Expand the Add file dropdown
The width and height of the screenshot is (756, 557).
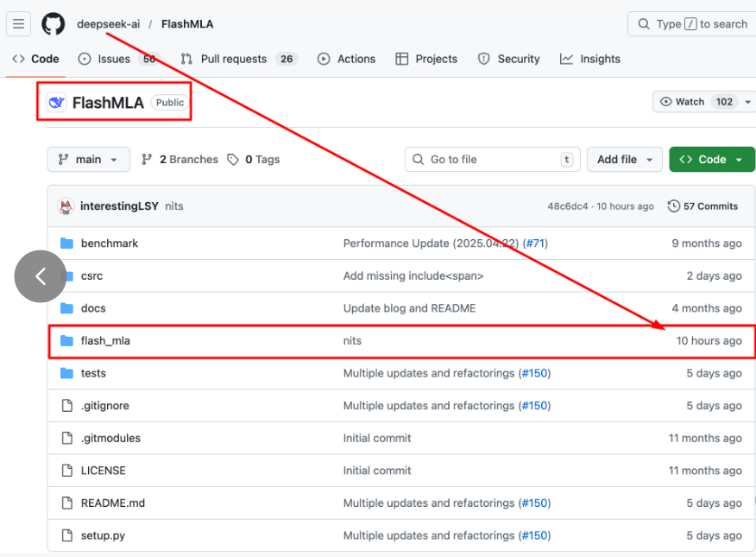pos(625,160)
